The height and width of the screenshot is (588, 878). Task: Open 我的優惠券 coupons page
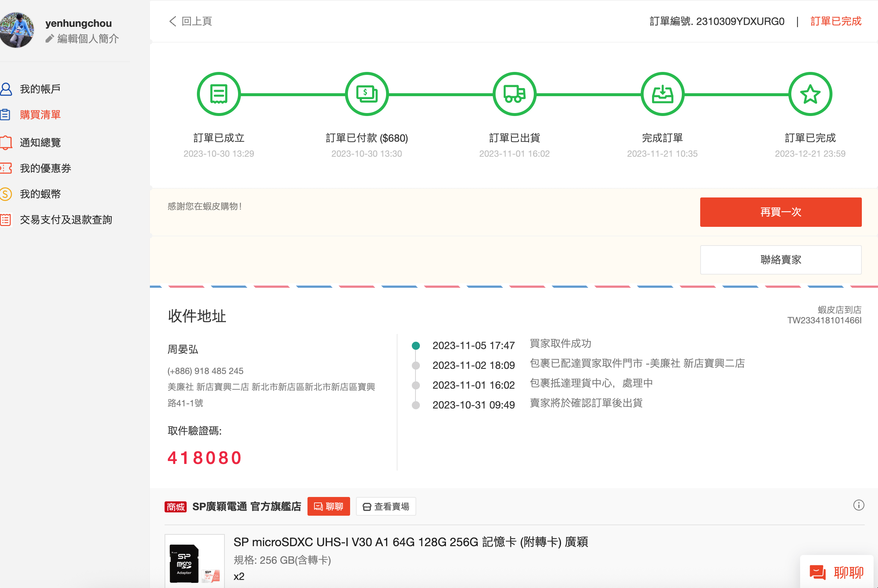pyautogui.click(x=46, y=168)
